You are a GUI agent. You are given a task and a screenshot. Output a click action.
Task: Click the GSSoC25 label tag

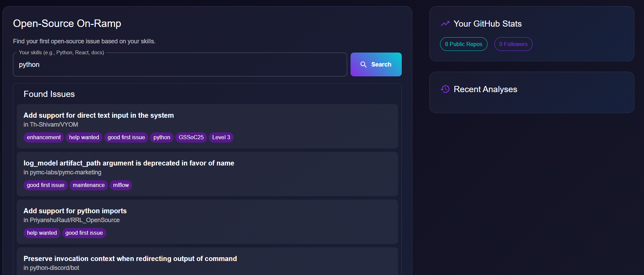tap(191, 137)
